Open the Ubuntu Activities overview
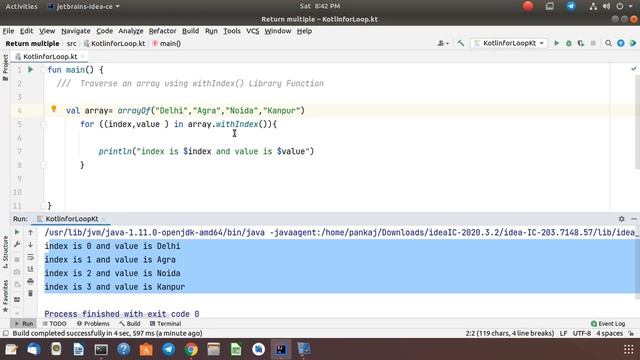640x360 pixels. pyautogui.click(x=21, y=6)
